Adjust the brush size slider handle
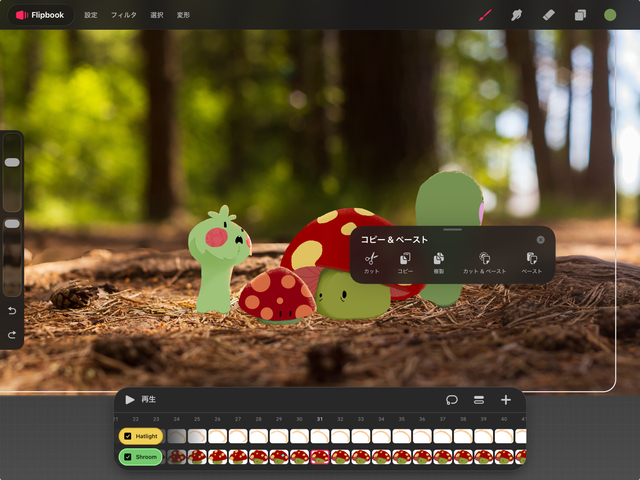 click(12, 162)
